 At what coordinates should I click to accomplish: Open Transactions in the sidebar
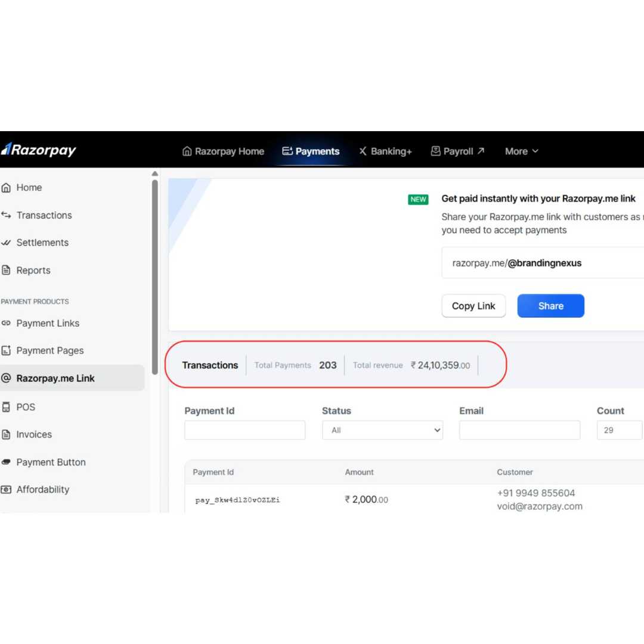[44, 215]
